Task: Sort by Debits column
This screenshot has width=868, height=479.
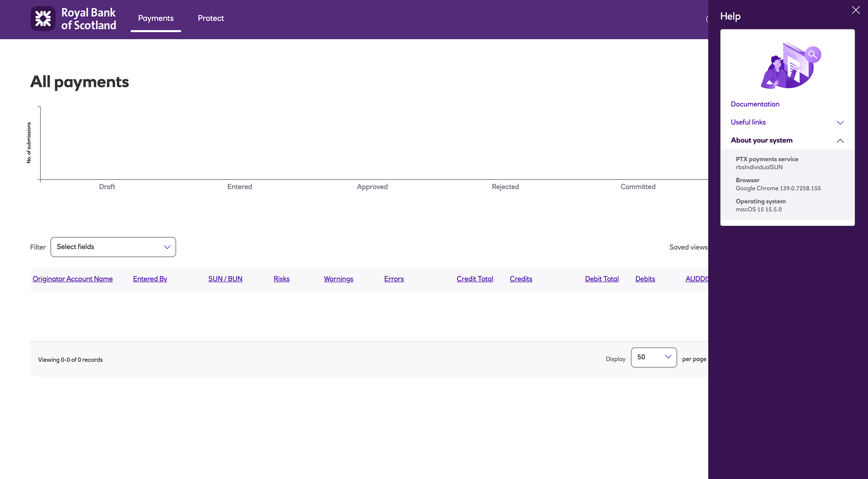Action: (x=645, y=279)
